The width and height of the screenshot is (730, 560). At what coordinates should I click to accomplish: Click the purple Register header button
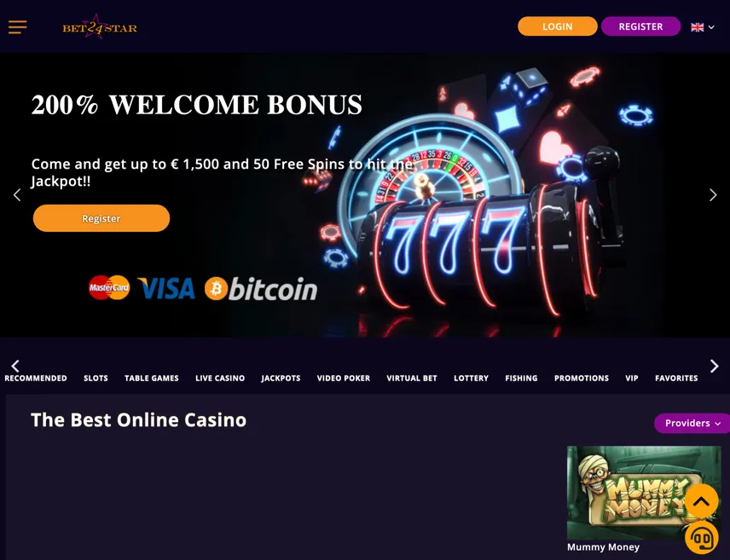click(x=640, y=26)
